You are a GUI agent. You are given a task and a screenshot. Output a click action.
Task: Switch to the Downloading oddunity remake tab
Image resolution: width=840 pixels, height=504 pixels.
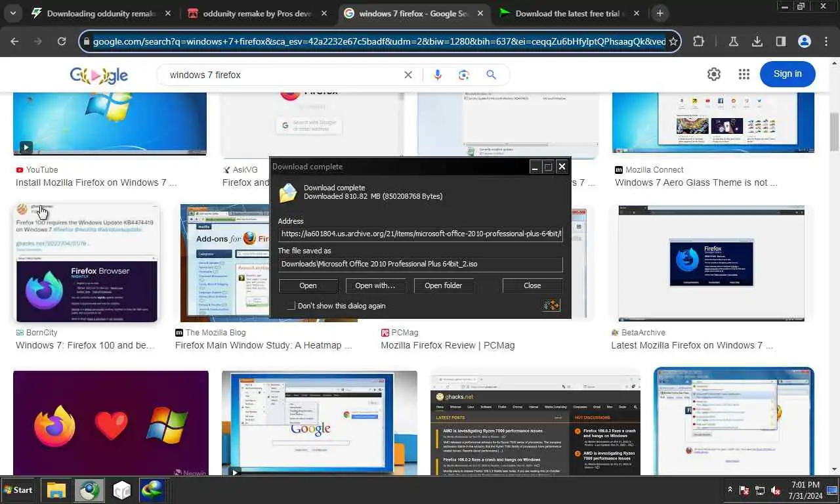[x=102, y=13]
